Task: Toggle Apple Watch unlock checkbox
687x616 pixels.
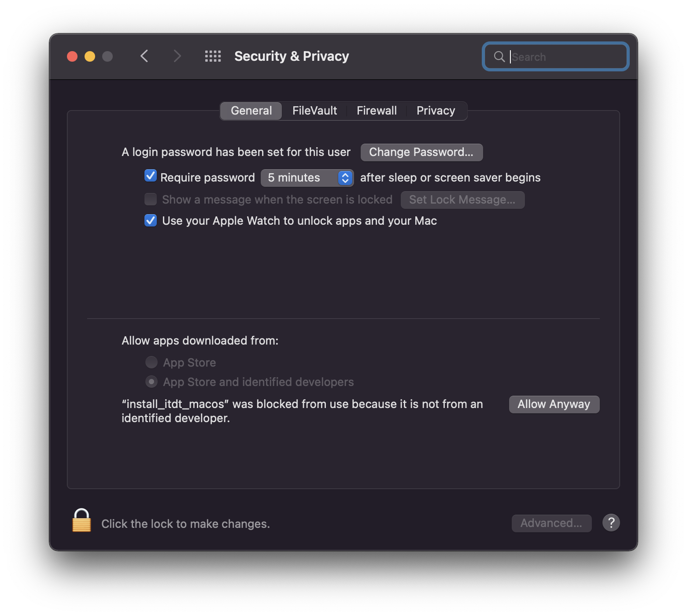Action: coord(151,220)
